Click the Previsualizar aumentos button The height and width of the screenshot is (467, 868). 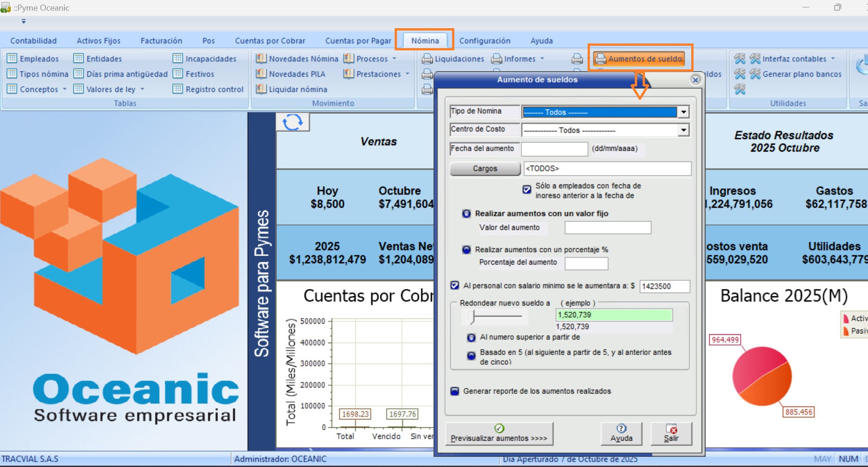(x=499, y=434)
